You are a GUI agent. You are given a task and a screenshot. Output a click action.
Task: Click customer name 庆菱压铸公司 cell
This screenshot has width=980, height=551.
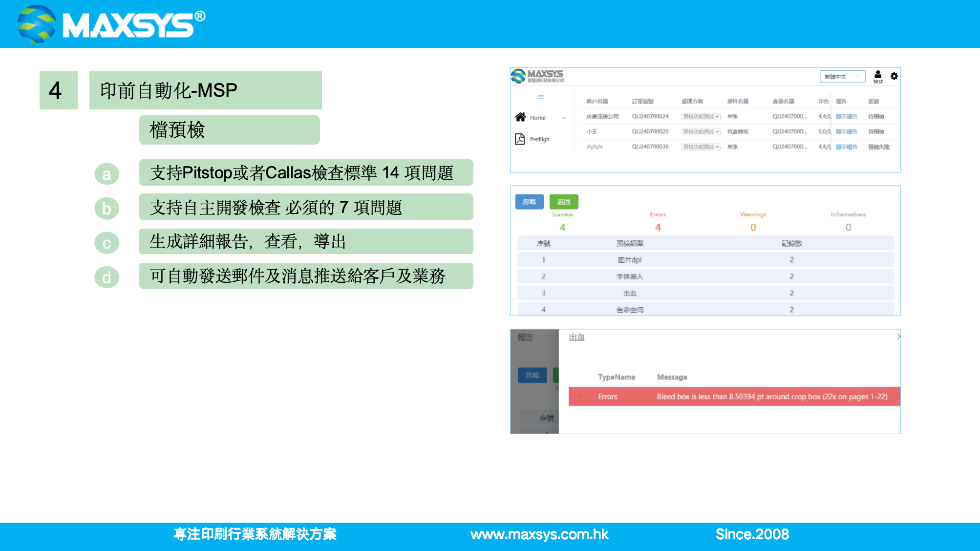tap(602, 117)
